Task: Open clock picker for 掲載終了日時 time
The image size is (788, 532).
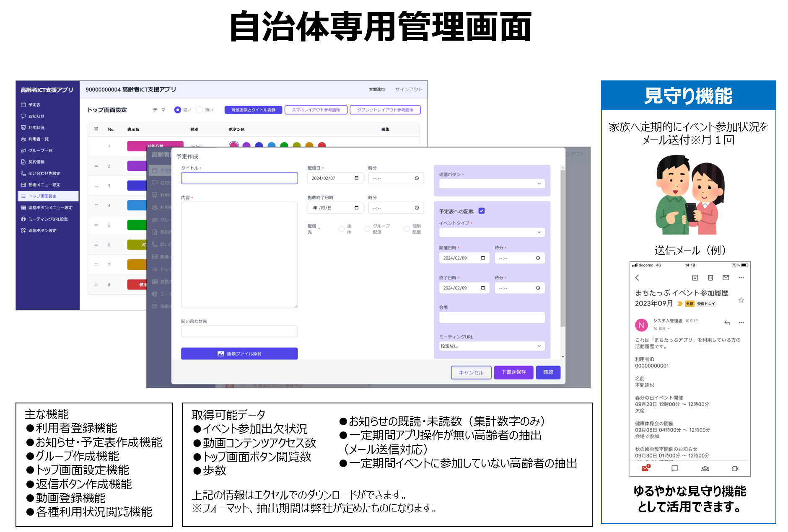Action: coord(417,208)
